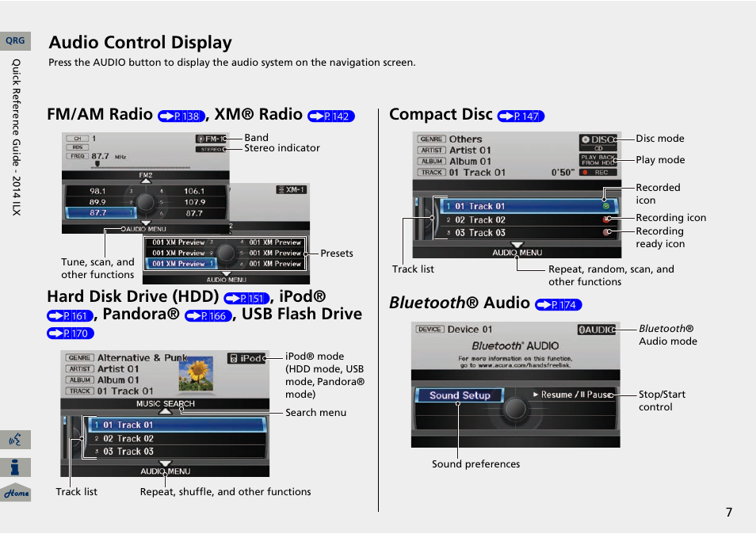The width and height of the screenshot is (756, 534).
Task: Select highlighted 001 XM Preview preset 1
Action: point(181,264)
